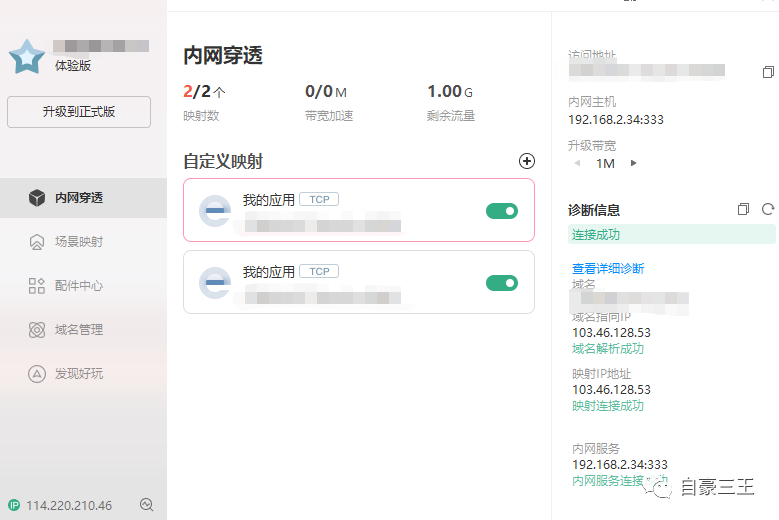The image size is (779, 520).
Task: Open the 场景映射 section
Action: [x=78, y=241]
